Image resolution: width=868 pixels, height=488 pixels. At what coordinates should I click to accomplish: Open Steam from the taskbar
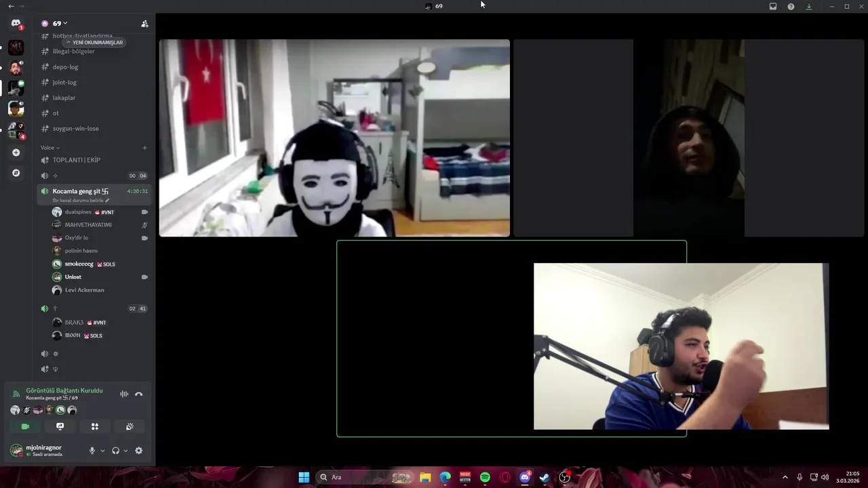pos(545,477)
